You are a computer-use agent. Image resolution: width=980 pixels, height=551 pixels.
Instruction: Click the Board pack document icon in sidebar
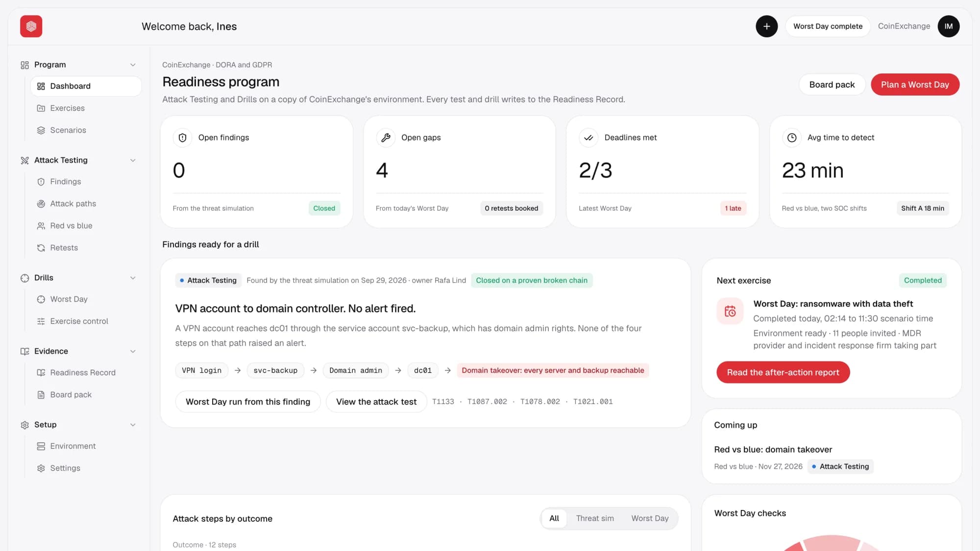click(x=41, y=395)
